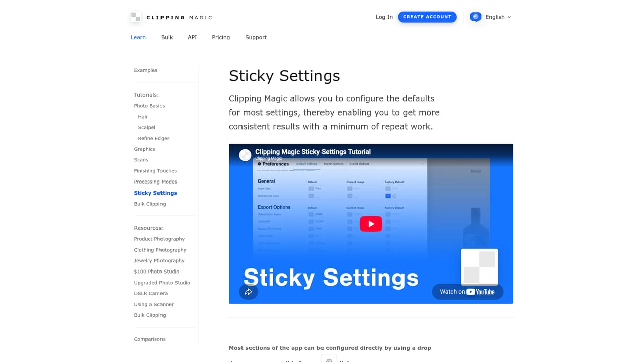Open the Graphics tutorial link
This screenshot has width=644, height=362.
145,149
